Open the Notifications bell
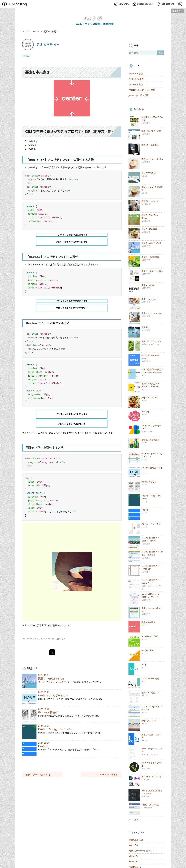 click(x=166, y=4)
